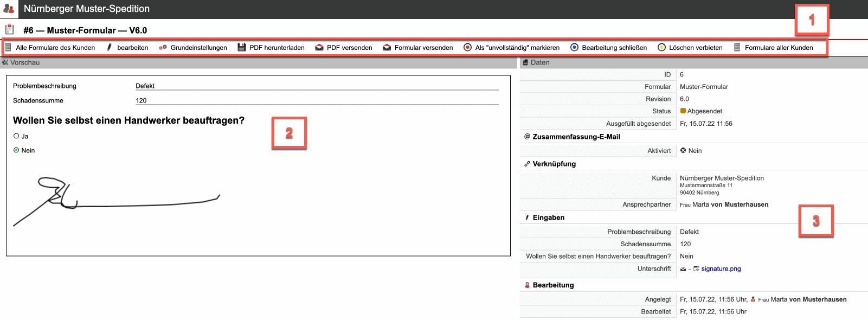This screenshot has width=868, height=320.
Task: Click the floppy disk PDF download icon
Action: coord(242,48)
